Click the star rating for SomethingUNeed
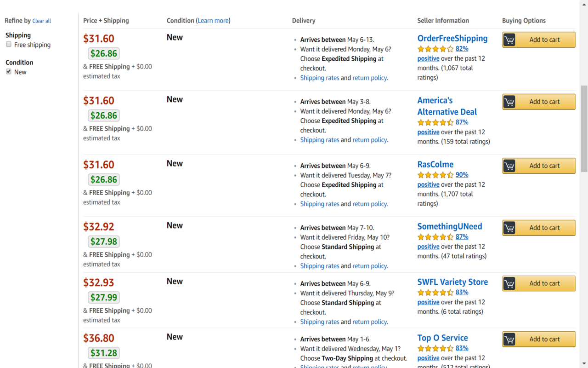Image resolution: width=588 pixels, height=368 pixels. [x=435, y=236]
